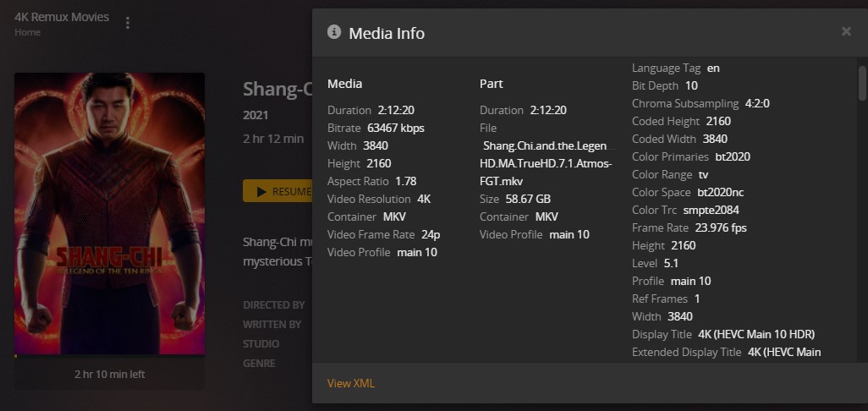
Task: Click the Chroma Subsampling value 4:2:0
Action: point(757,103)
